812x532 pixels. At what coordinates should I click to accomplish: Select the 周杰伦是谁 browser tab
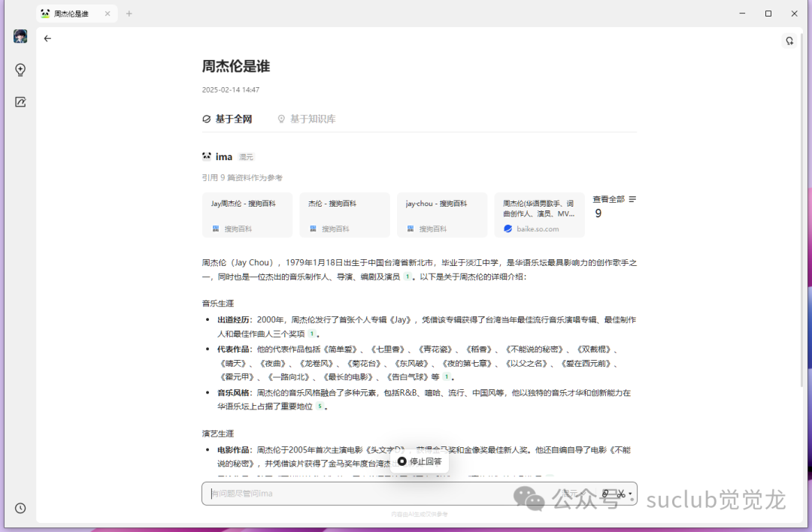[77, 14]
